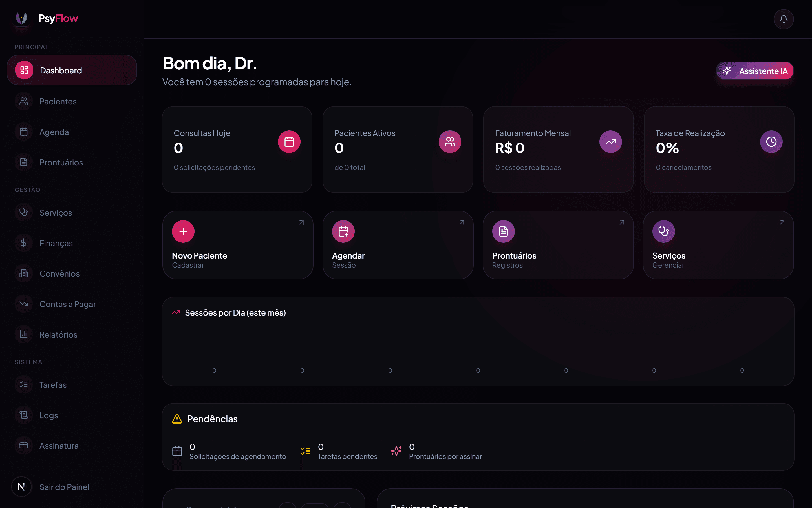Click the Novo Paciente plus icon
The width and height of the screenshot is (812, 508).
click(183, 231)
